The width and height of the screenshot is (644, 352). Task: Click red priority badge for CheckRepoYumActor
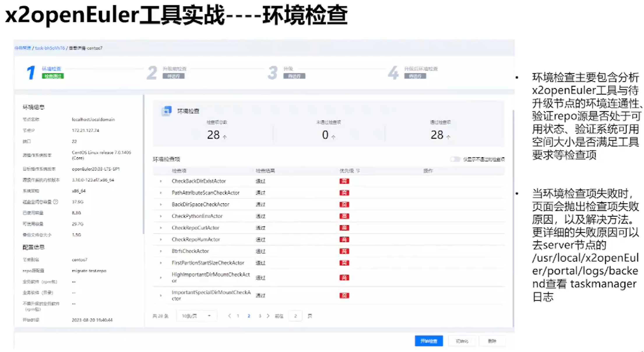click(x=344, y=239)
